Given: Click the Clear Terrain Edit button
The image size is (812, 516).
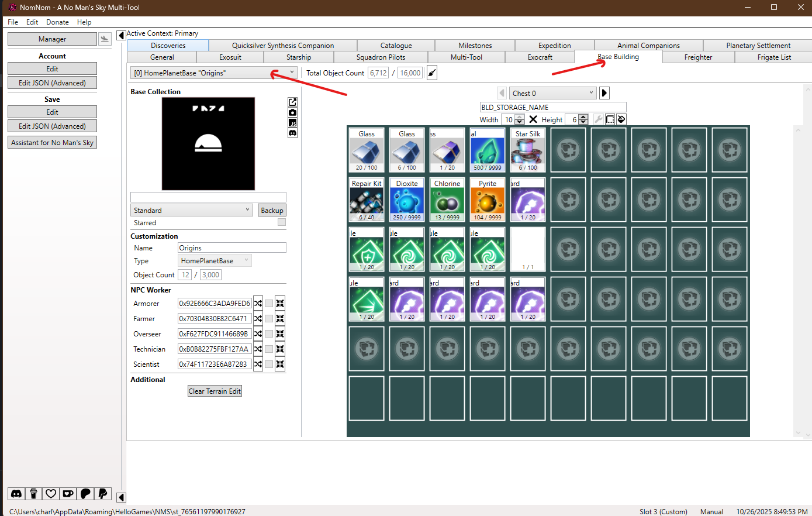Looking at the screenshot, I should point(215,391).
